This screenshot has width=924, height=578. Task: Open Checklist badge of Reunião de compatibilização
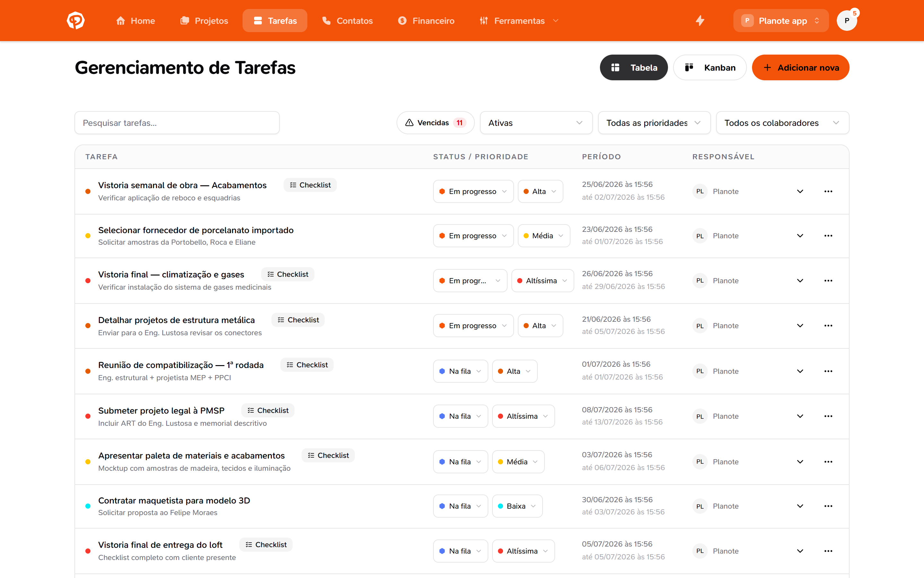307,365
